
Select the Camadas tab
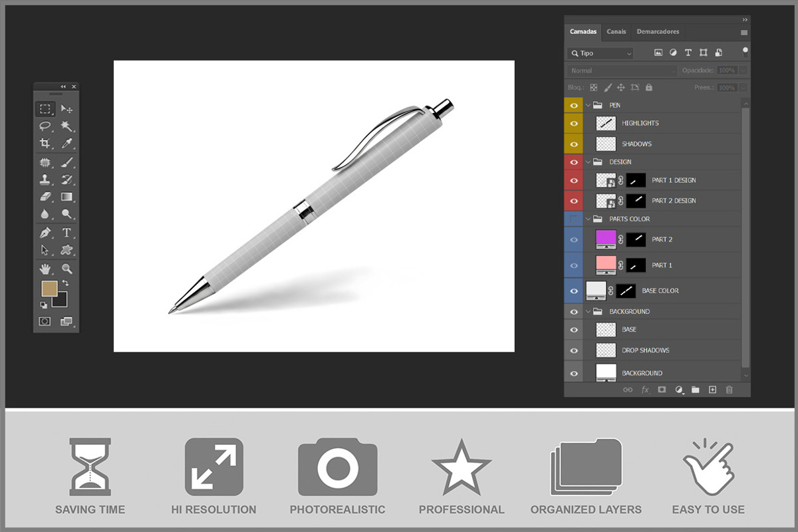(583, 32)
